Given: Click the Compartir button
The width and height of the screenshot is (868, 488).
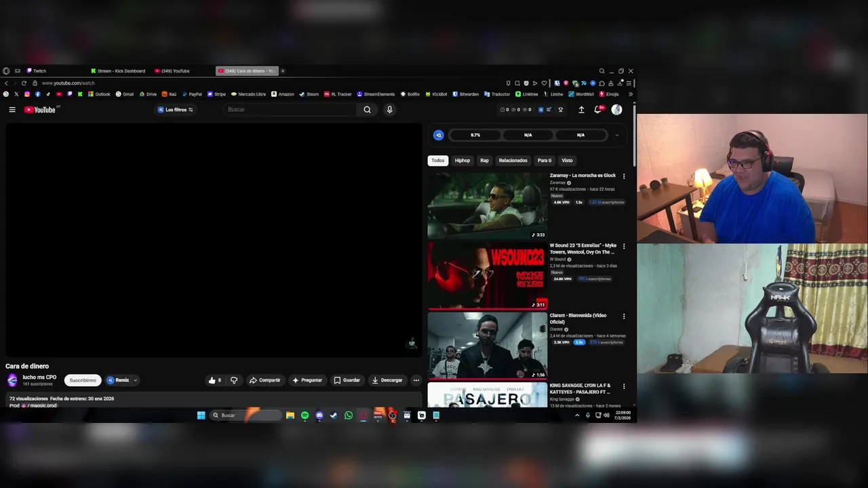Looking at the screenshot, I should coord(264,380).
